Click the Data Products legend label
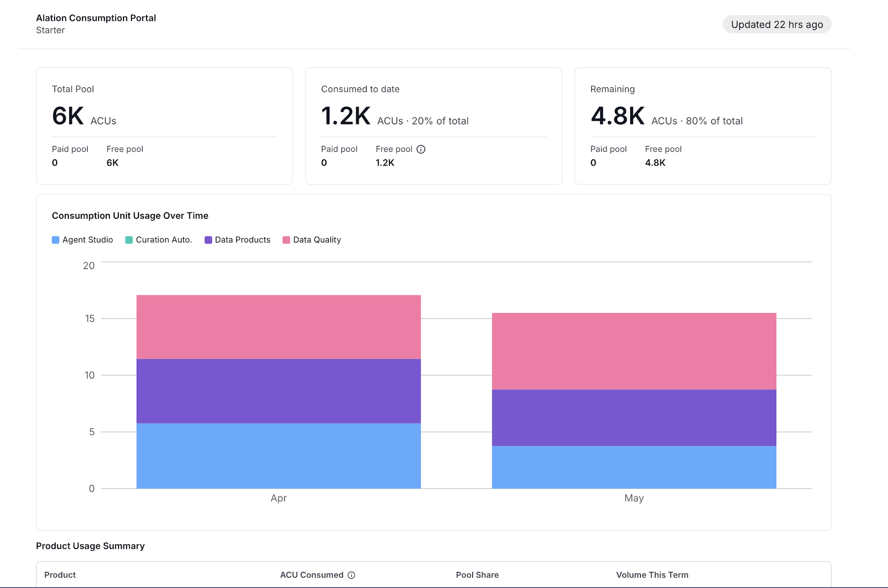Image resolution: width=888 pixels, height=588 pixels. pyautogui.click(x=242, y=240)
